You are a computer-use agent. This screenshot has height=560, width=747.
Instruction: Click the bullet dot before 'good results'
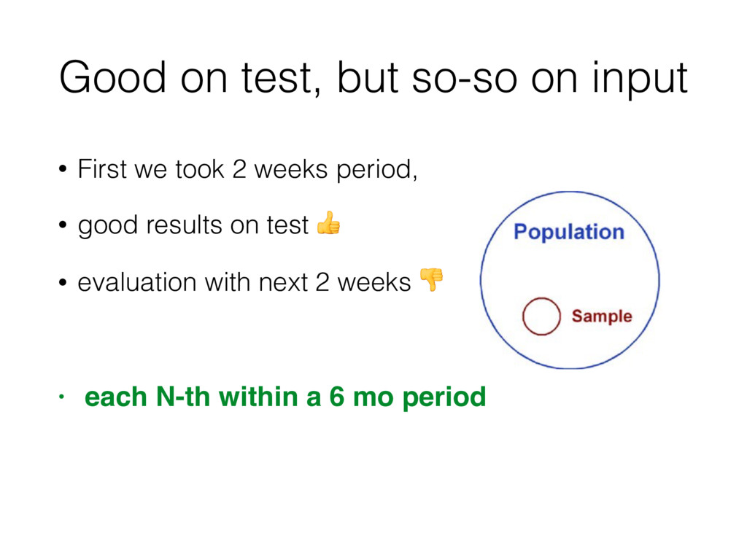(63, 225)
